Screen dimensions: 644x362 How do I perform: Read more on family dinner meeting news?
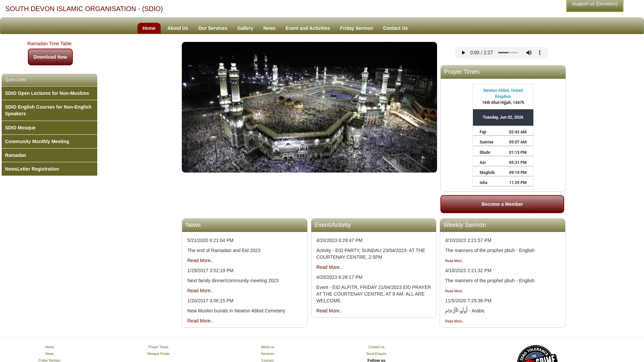[200, 291]
